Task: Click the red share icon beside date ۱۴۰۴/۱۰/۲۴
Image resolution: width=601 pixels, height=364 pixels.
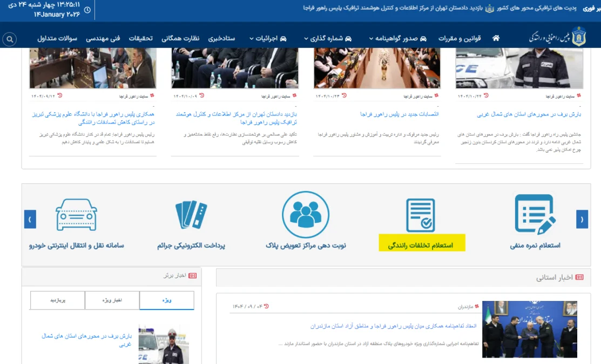Action: point(486,95)
